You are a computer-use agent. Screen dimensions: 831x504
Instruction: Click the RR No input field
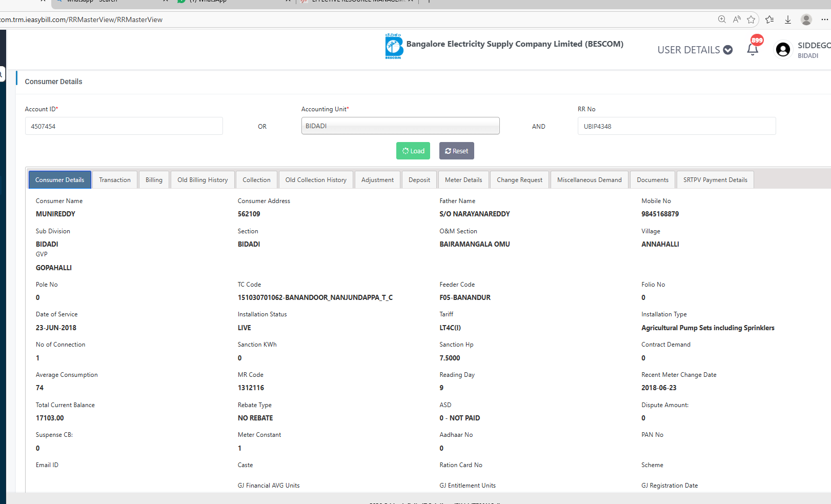(676, 126)
